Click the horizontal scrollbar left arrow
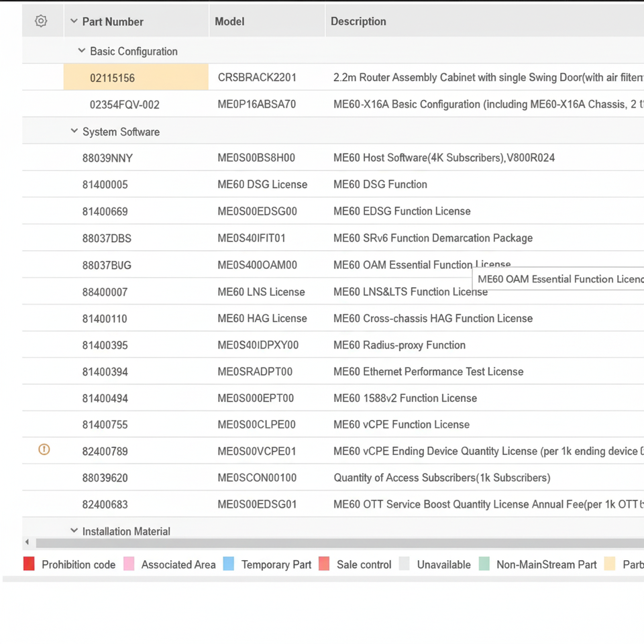 pyautogui.click(x=27, y=543)
